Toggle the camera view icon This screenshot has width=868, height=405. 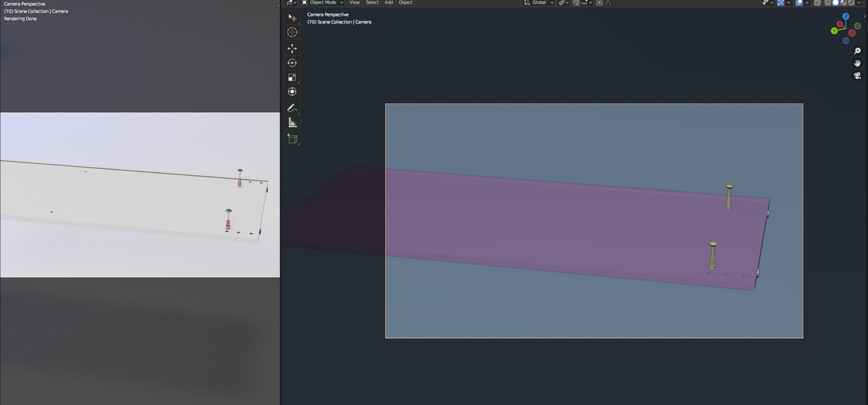[857, 75]
